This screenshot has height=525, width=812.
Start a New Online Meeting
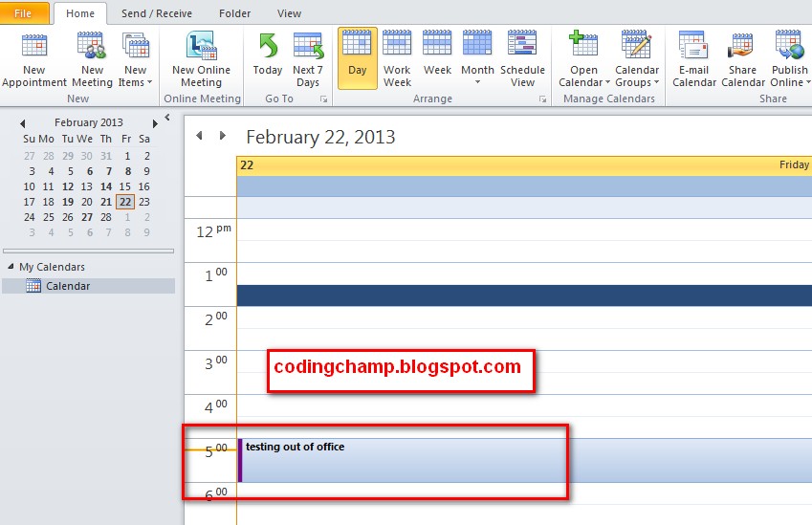(x=201, y=59)
